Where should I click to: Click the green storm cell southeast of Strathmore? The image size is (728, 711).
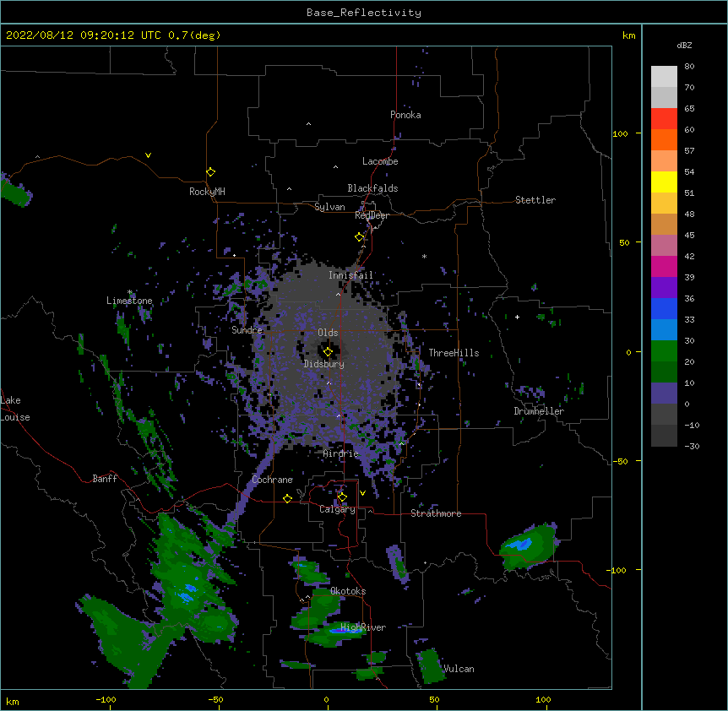tap(529, 546)
